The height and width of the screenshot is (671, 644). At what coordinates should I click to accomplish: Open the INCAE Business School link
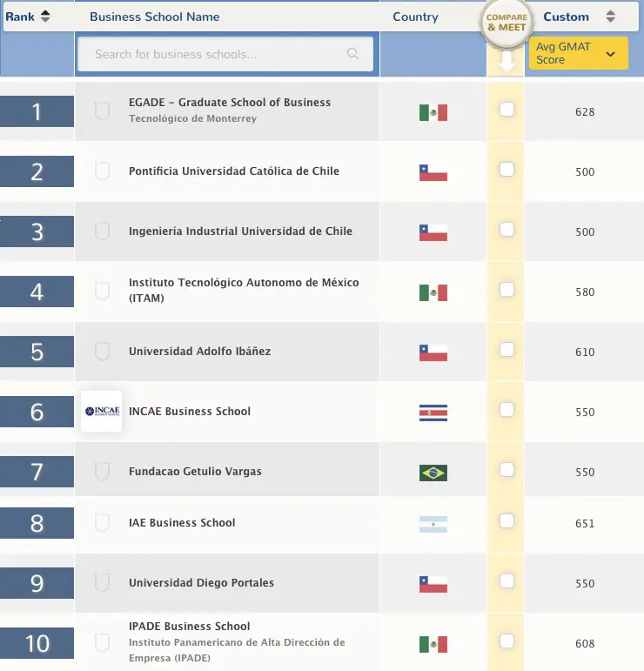(190, 412)
